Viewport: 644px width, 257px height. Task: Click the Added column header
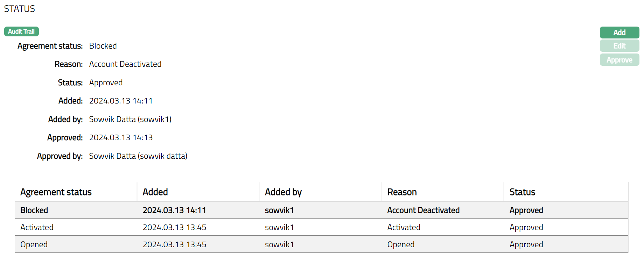click(155, 192)
